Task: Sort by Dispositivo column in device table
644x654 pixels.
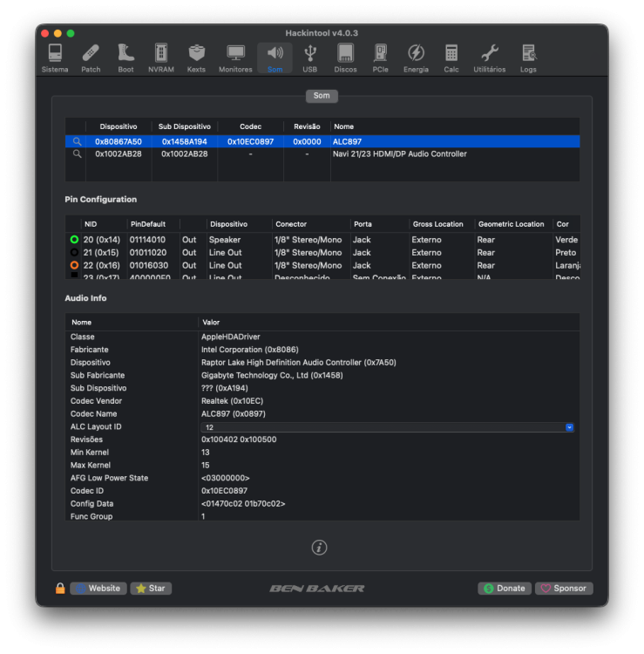Action: coord(119,126)
